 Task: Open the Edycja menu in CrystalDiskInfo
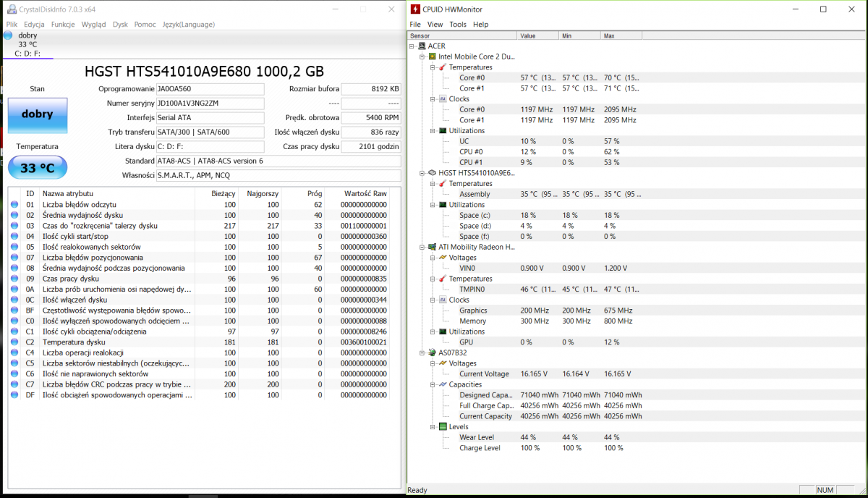(34, 24)
